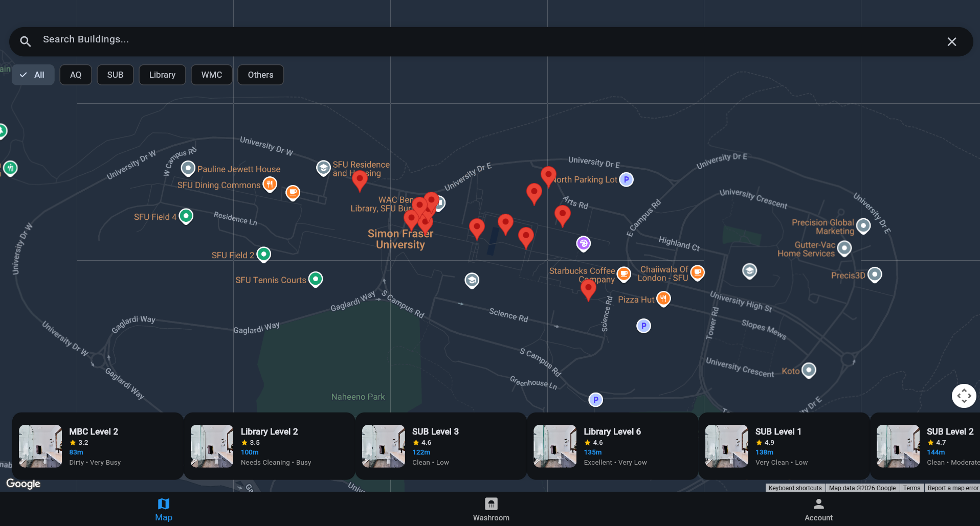Open the SUB Level 1 washroom card

[784, 446]
